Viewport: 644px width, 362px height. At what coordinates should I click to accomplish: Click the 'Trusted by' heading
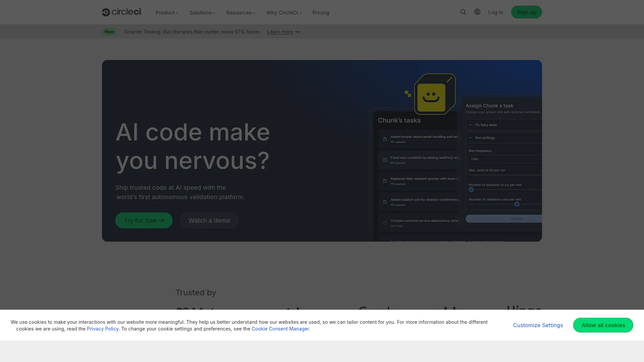[x=196, y=293]
